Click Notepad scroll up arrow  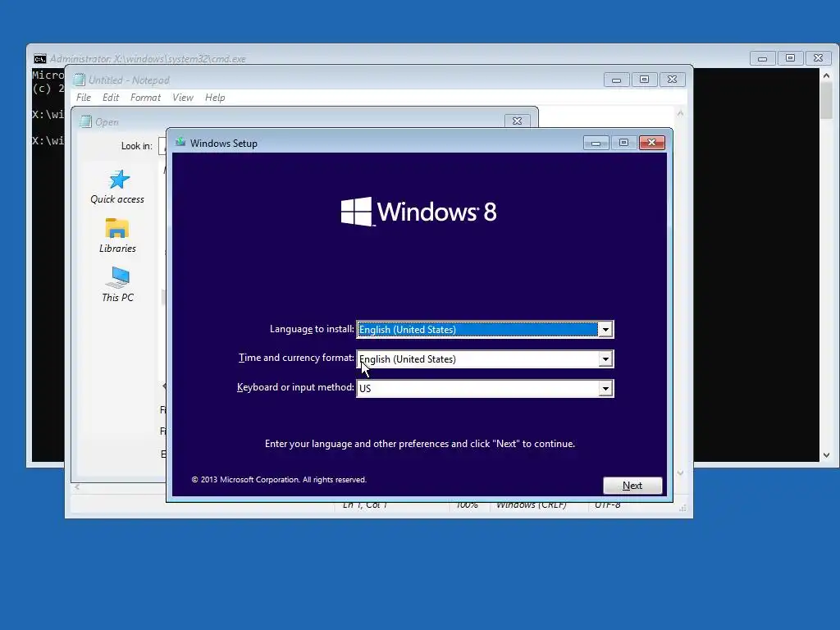(680, 113)
